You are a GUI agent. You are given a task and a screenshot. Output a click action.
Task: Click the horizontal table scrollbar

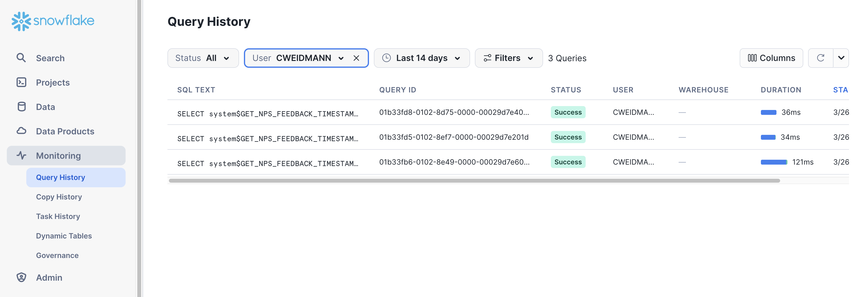pos(474,180)
